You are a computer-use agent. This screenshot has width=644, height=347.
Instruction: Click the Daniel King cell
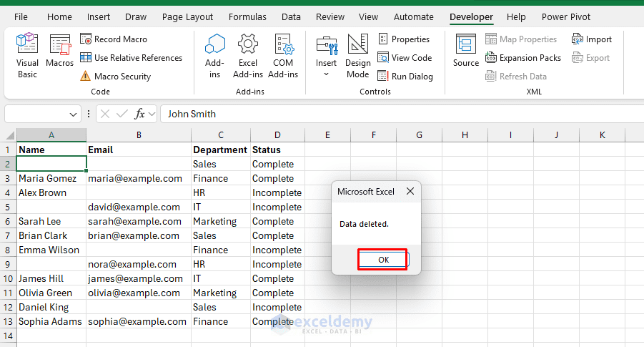(51, 307)
